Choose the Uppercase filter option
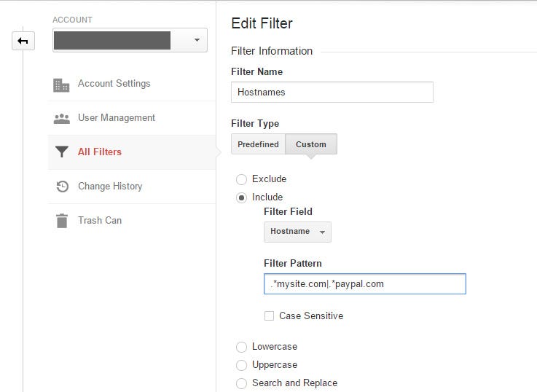This screenshot has width=537, height=392. pyautogui.click(x=242, y=365)
